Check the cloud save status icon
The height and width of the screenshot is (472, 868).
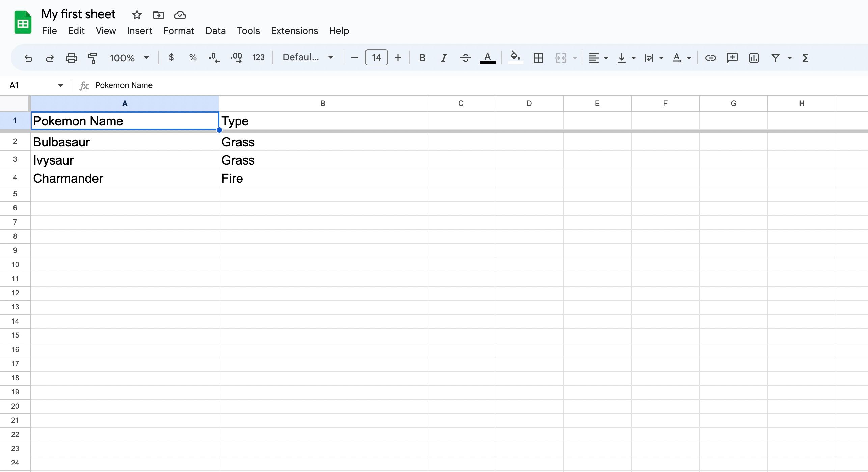pos(180,15)
